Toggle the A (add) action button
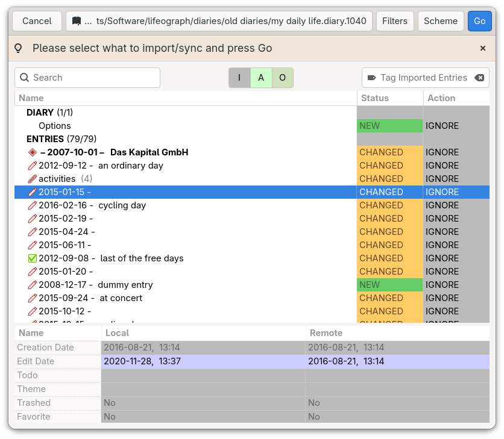The height and width of the screenshot is (439, 504). pos(261,78)
